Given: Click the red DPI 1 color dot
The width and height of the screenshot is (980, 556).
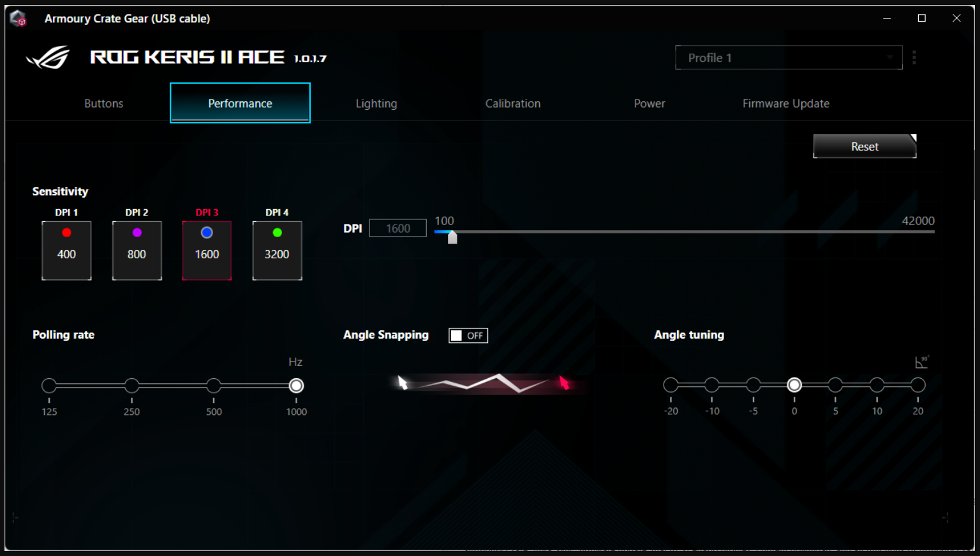Looking at the screenshot, I should (x=66, y=233).
